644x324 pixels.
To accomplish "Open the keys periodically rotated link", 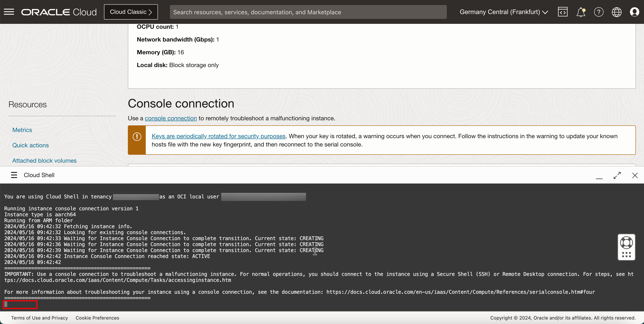I will [x=218, y=136].
